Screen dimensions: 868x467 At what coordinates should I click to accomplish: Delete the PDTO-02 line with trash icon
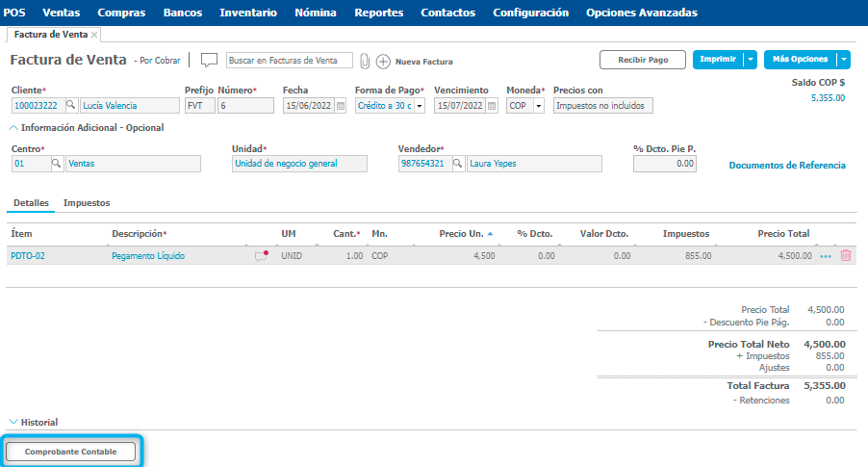tap(846, 256)
